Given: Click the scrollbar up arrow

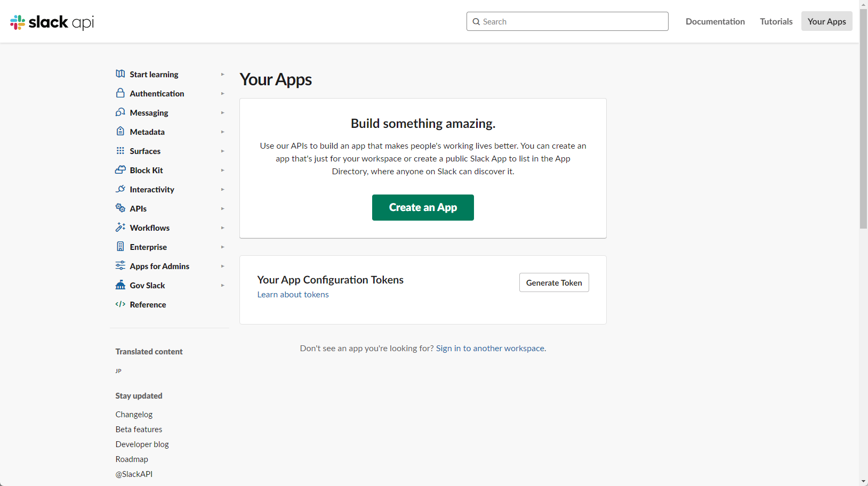Looking at the screenshot, I should coord(864,4).
